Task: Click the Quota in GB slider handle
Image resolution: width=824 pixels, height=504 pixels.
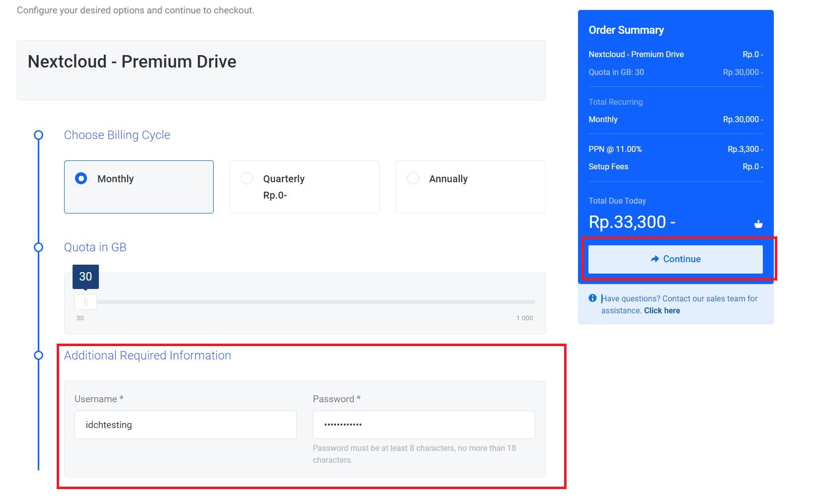Action: coord(85,301)
